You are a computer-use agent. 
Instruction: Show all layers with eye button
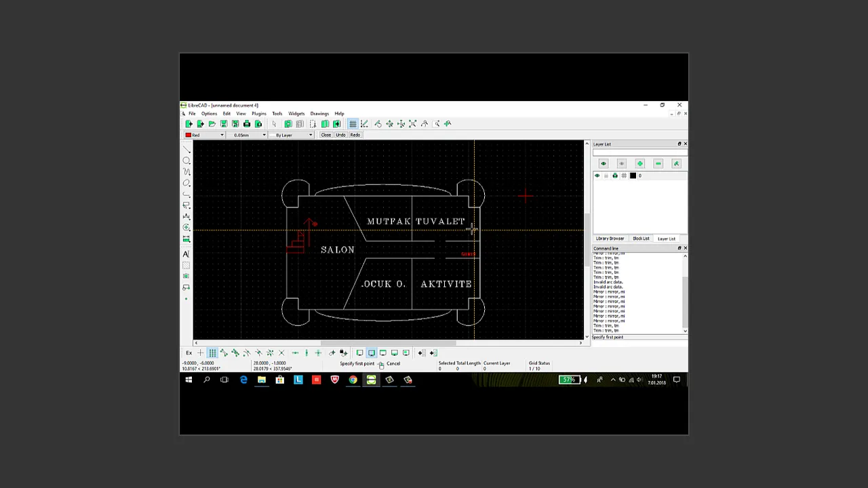tap(603, 163)
